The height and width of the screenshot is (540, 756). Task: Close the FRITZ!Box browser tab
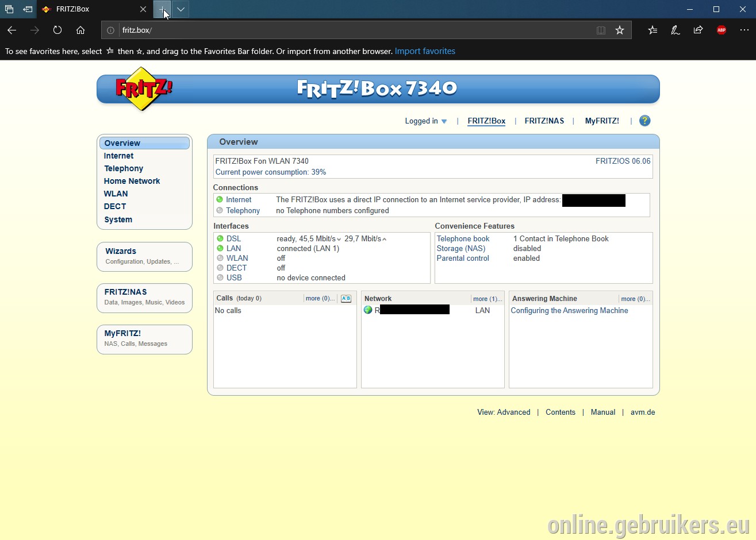point(143,9)
